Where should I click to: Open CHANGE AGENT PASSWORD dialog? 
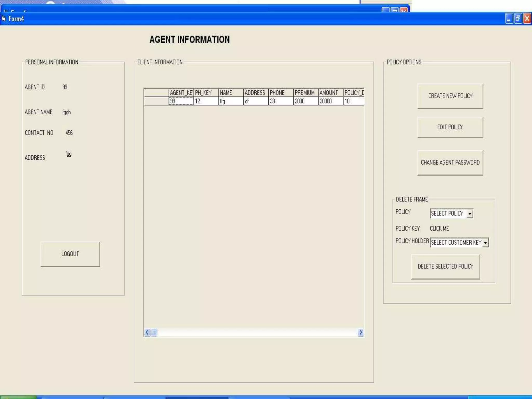(450, 162)
